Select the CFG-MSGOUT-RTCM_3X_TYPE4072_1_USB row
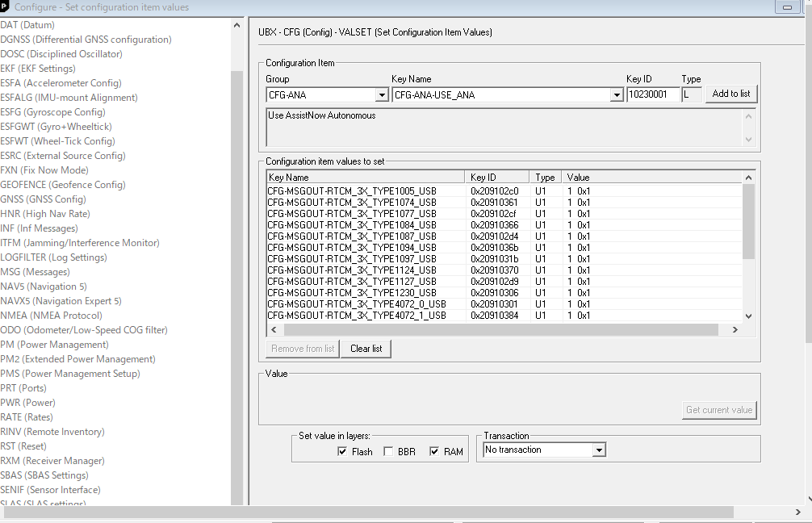Viewport: 812px width, 523px height. 504,316
